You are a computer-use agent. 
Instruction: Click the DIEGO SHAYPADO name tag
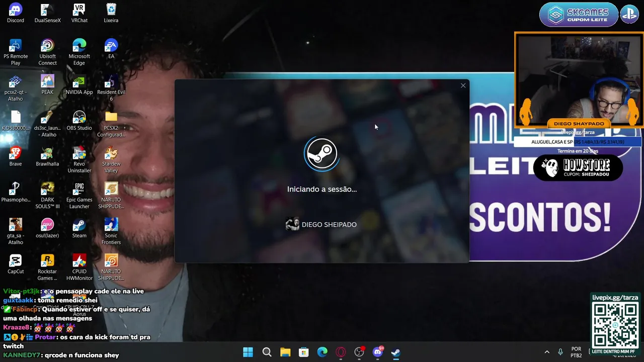(579, 124)
